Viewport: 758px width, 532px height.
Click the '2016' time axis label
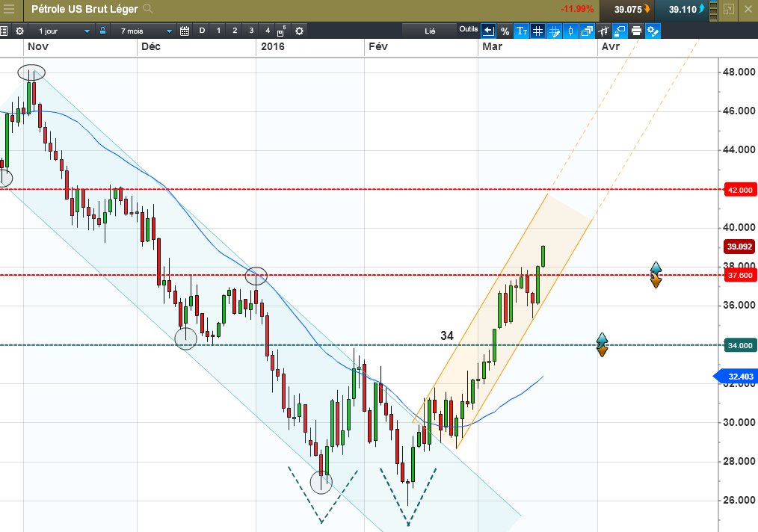[273, 46]
